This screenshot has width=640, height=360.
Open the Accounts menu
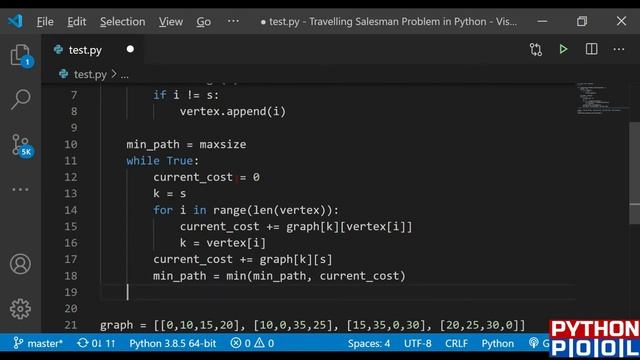[x=20, y=264]
